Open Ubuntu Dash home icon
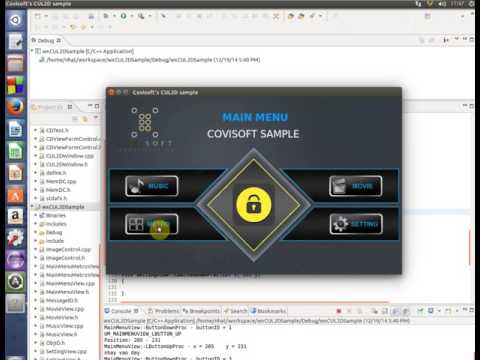Viewport: 480px width, 360px height. (15, 20)
